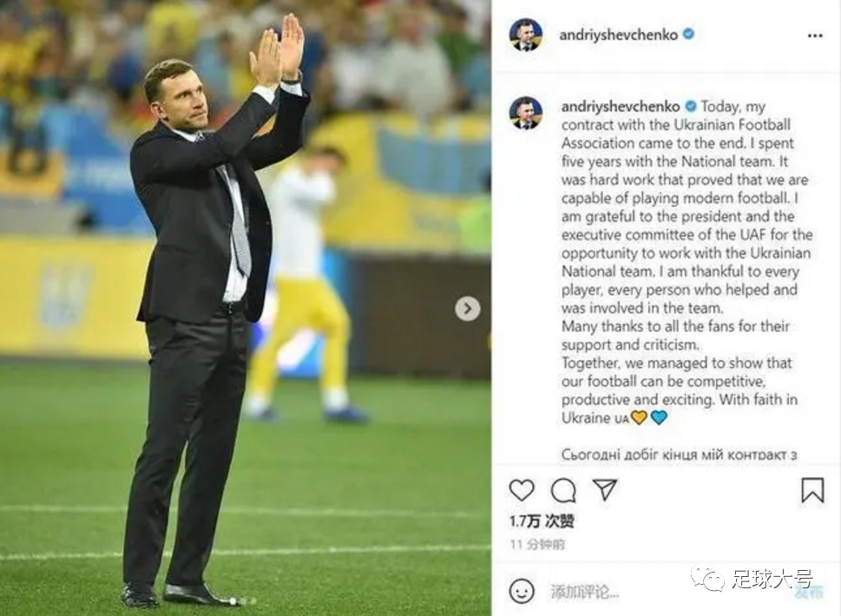
Task: Click the stadium photo of the applauding man
Action: (245, 308)
